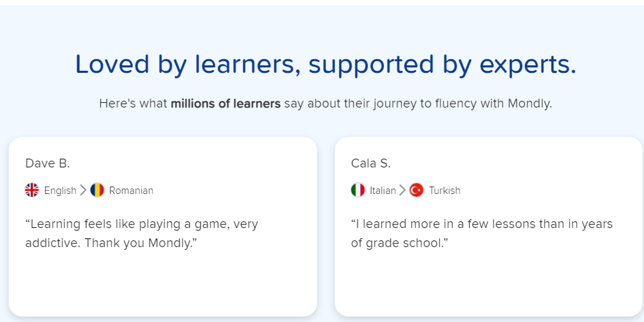Select the Turkish language label
644x322 pixels.
(x=445, y=191)
